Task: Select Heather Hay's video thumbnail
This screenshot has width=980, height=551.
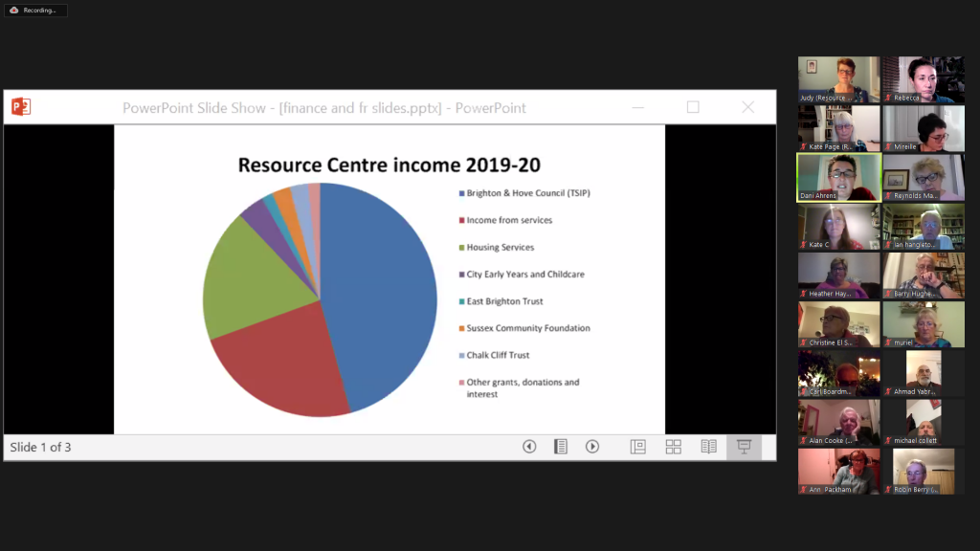Action: [838, 275]
